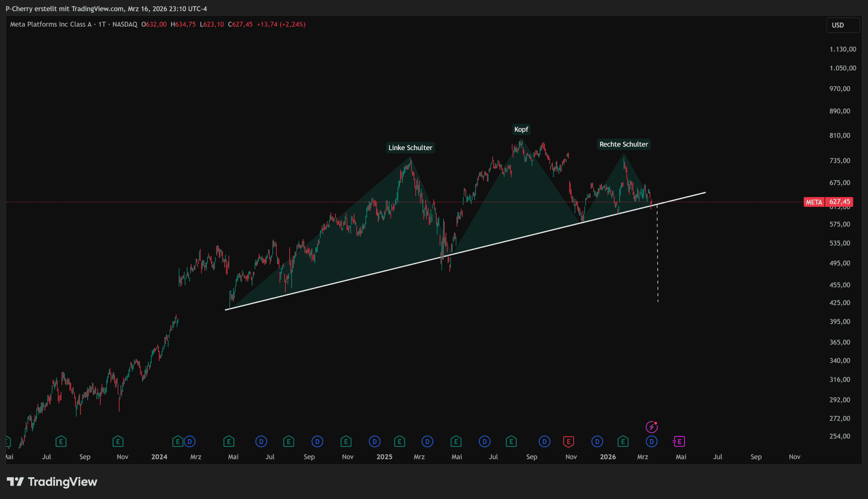Click the red META 627,45 price tag
This screenshot has width=868, height=499.
828,202
